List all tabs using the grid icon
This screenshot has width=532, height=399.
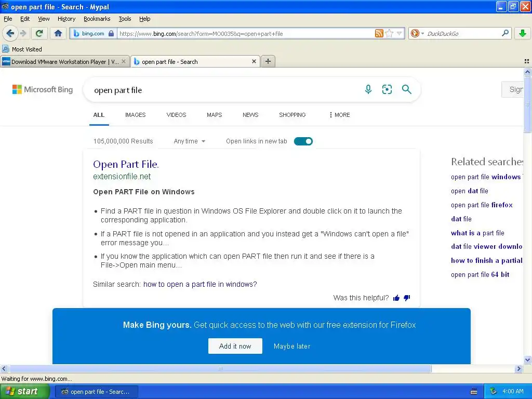click(x=527, y=61)
